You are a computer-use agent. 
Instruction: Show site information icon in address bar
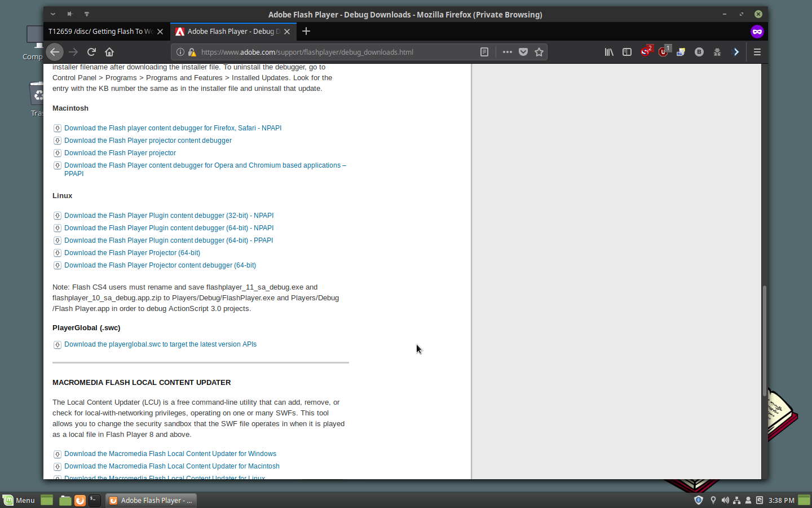click(180, 52)
